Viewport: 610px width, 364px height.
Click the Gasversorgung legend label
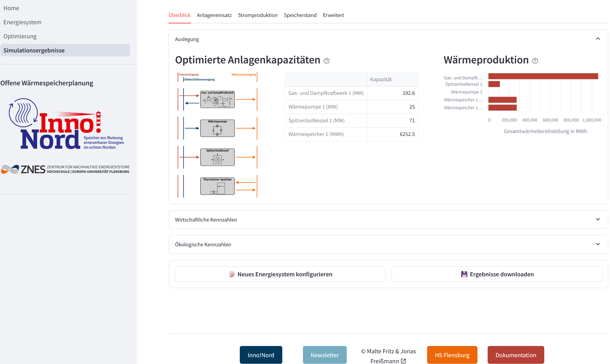[x=189, y=75]
